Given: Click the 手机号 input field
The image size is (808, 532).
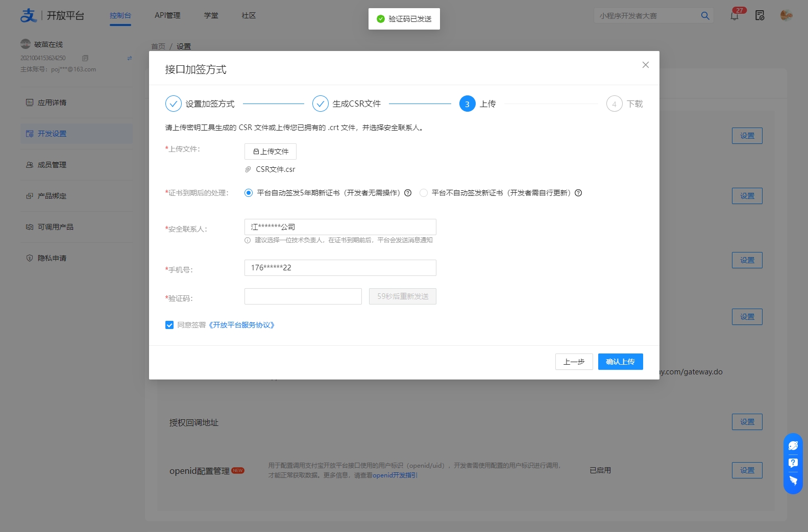Looking at the screenshot, I should [340, 268].
